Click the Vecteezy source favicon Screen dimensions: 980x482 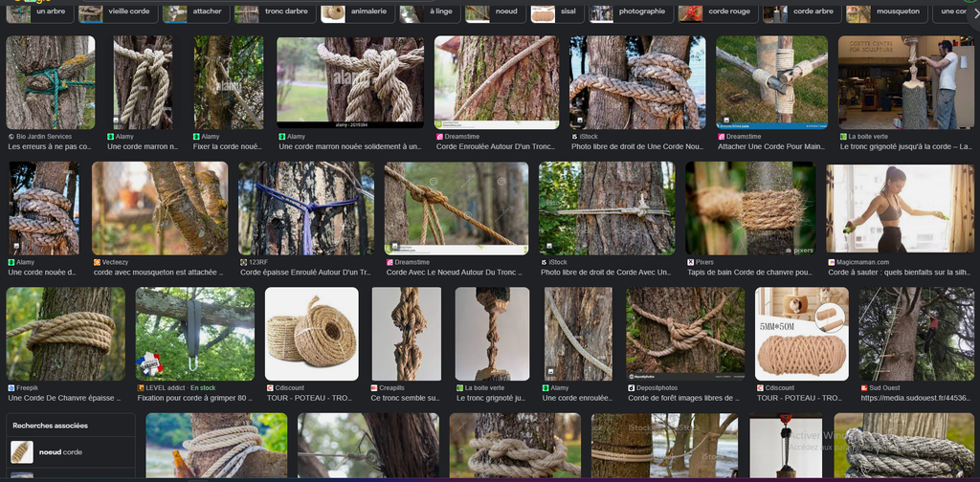[x=97, y=262]
